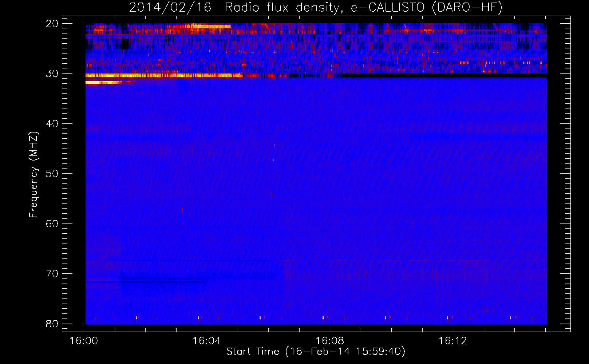Click the 'Frequency (MHZ)' axis label

click(x=33, y=175)
